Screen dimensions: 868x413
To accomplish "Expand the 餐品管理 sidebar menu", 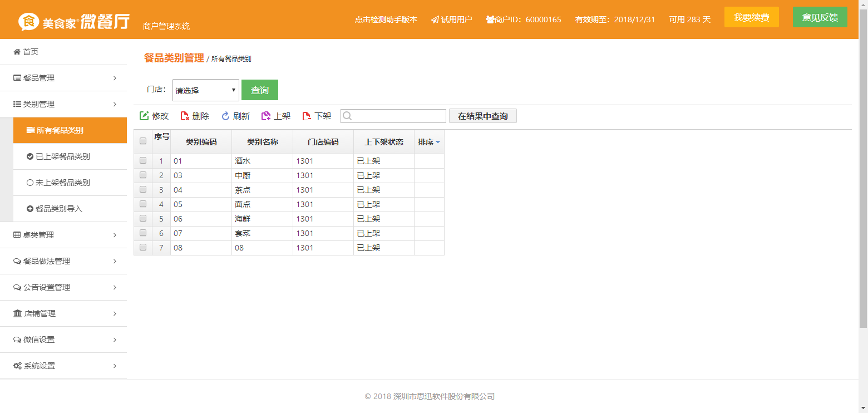I will click(63, 78).
